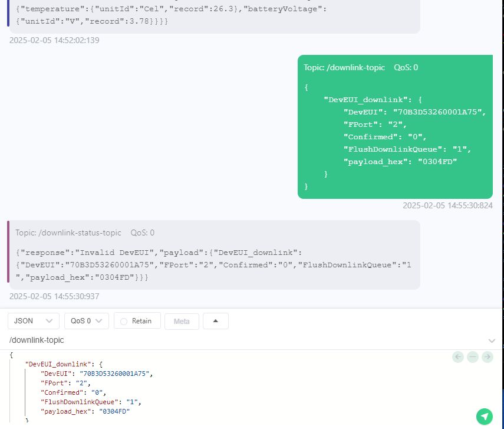Screen dimensions: 504x429
Task: Go to next message in history
Action: [487, 356]
